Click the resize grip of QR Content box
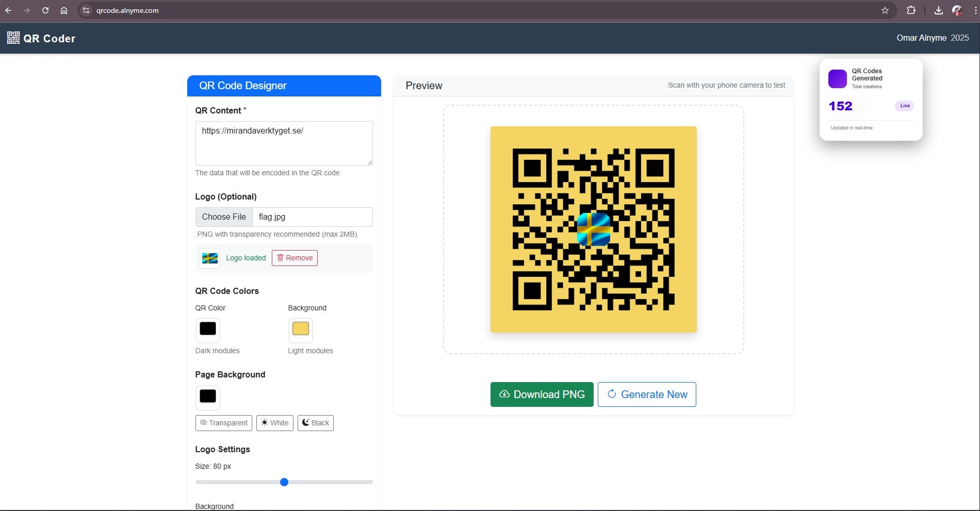 coord(369,162)
